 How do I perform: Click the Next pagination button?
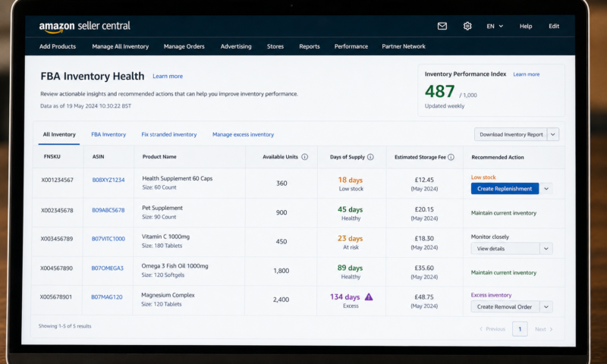[x=544, y=329]
